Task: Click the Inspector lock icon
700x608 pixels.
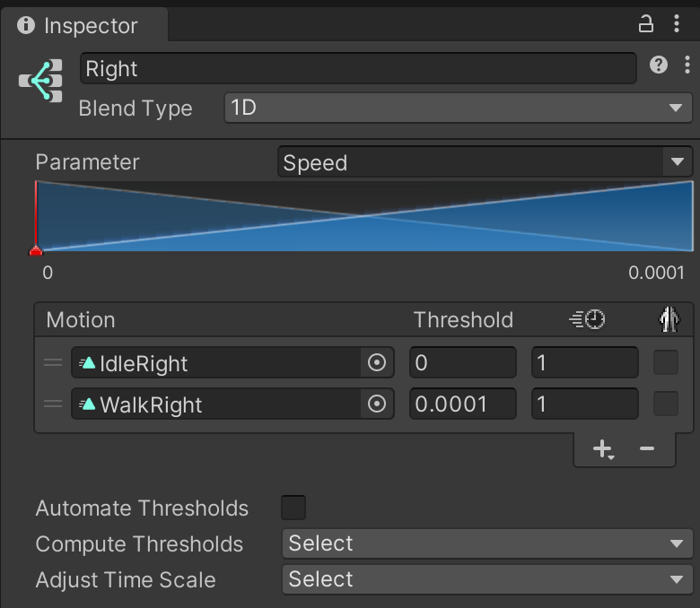Action: (x=645, y=24)
